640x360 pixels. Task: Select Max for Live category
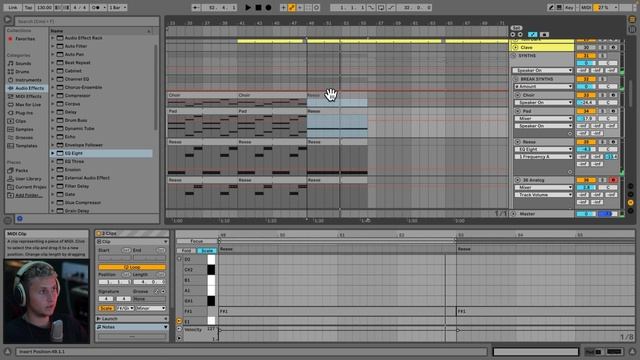(28, 104)
